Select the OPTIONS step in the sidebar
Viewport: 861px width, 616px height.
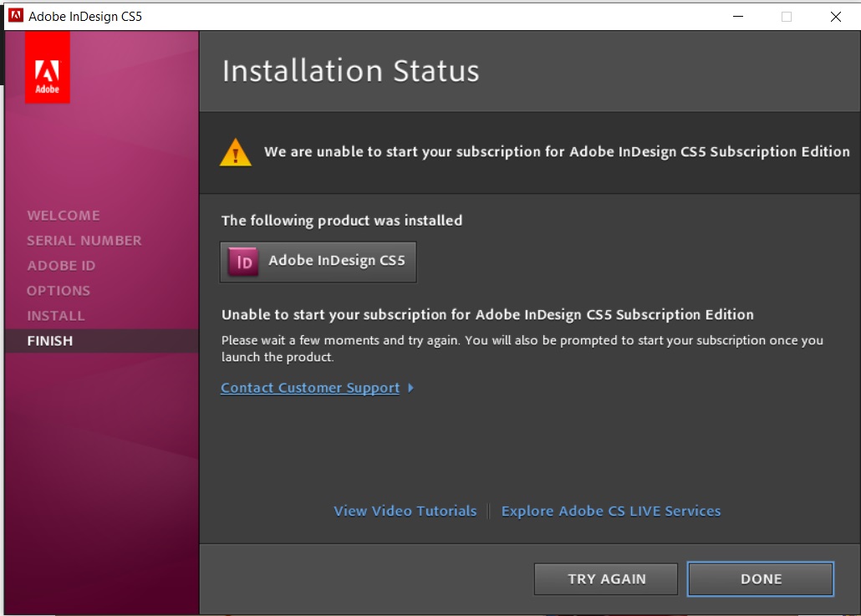(59, 291)
